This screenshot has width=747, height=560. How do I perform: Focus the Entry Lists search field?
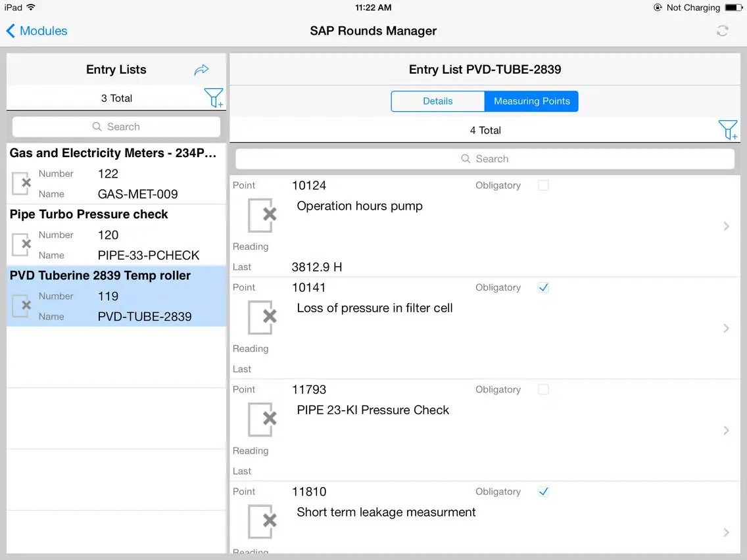point(116,127)
